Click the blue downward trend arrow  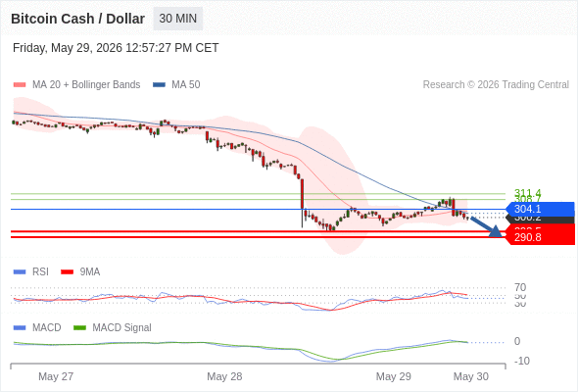(x=487, y=226)
